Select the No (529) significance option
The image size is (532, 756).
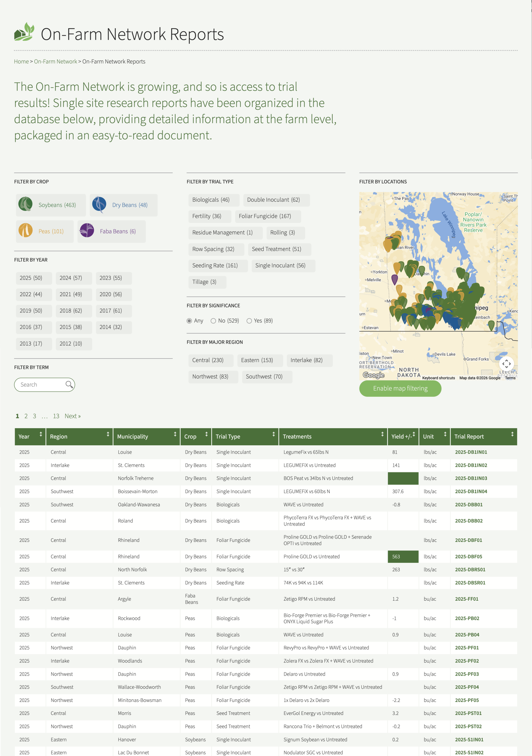coord(213,321)
